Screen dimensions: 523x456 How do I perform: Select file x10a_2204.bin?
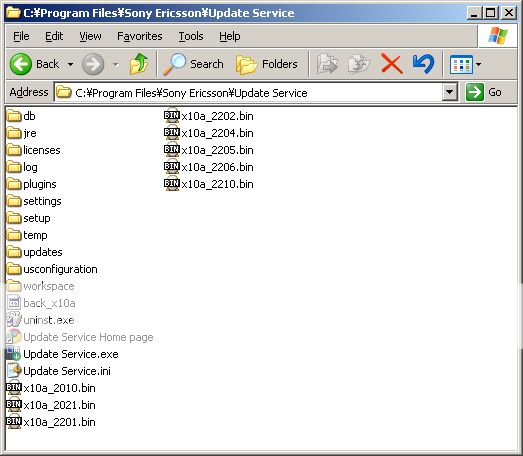coord(209,133)
